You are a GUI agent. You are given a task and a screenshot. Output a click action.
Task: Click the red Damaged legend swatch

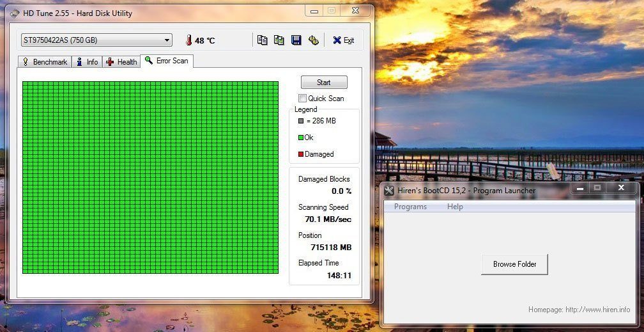point(301,154)
